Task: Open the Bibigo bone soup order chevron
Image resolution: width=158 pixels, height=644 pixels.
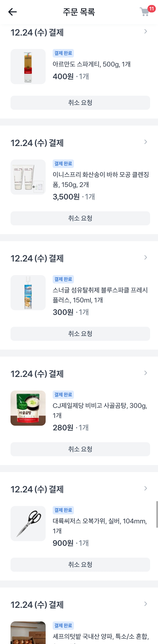Action: coord(146,373)
